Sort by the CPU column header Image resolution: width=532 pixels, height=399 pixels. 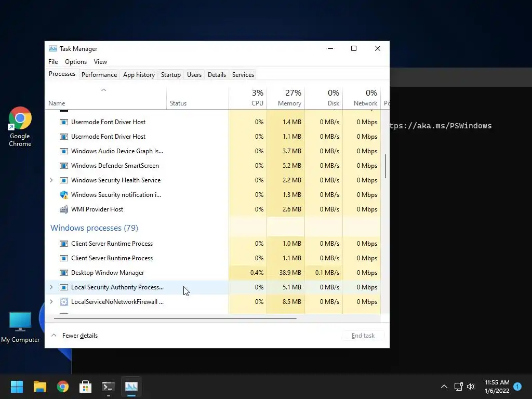[x=248, y=98]
